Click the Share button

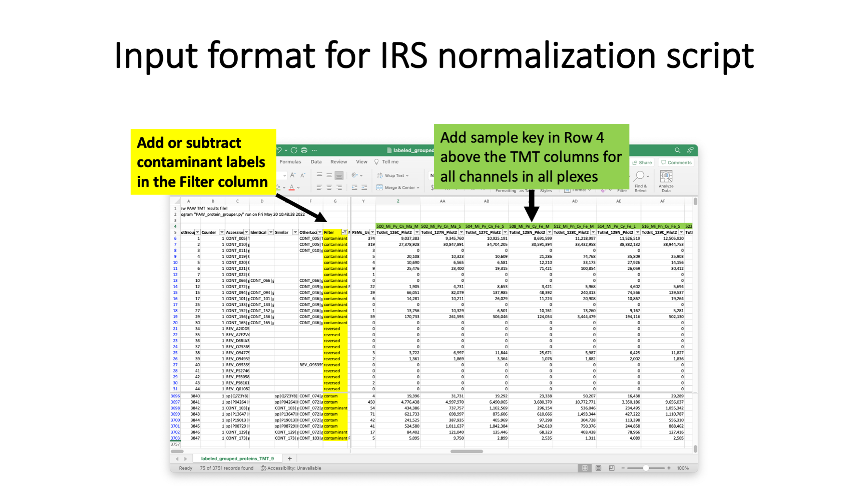(x=642, y=162)
